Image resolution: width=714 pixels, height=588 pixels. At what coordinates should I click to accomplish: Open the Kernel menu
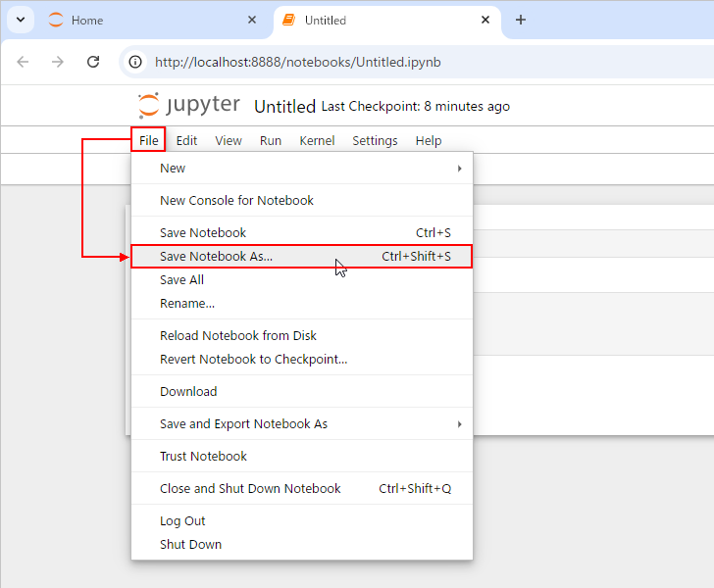(317, 140)
